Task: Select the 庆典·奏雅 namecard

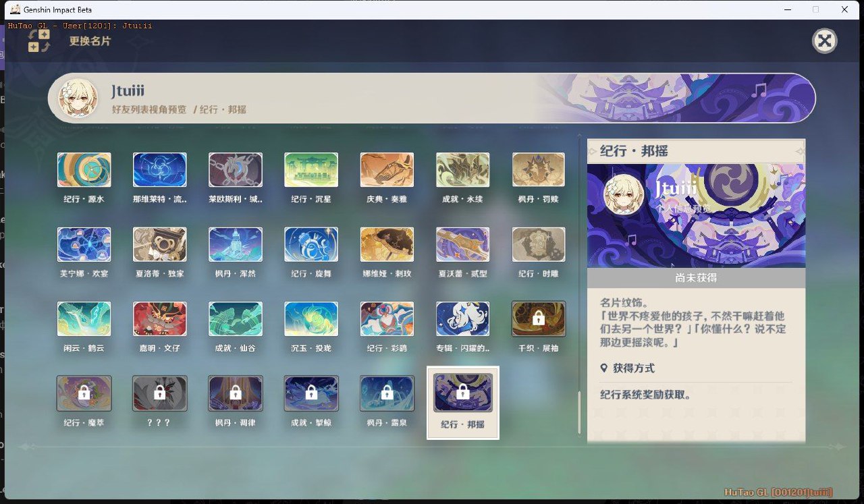Action: [387, 170]
